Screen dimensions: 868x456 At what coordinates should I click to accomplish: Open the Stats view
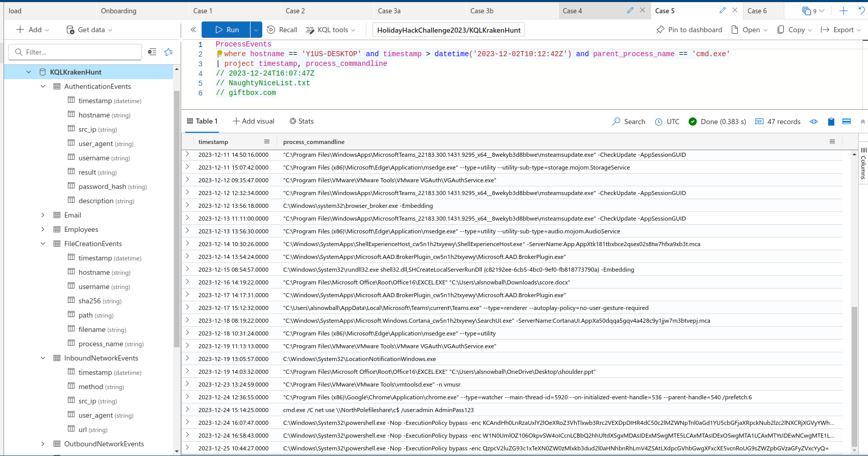302,121
